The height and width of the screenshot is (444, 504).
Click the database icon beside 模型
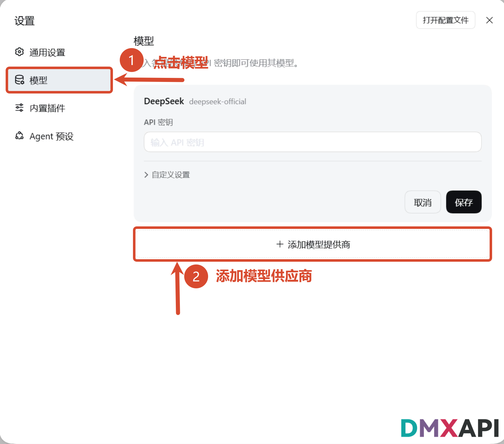coord(19,80)
